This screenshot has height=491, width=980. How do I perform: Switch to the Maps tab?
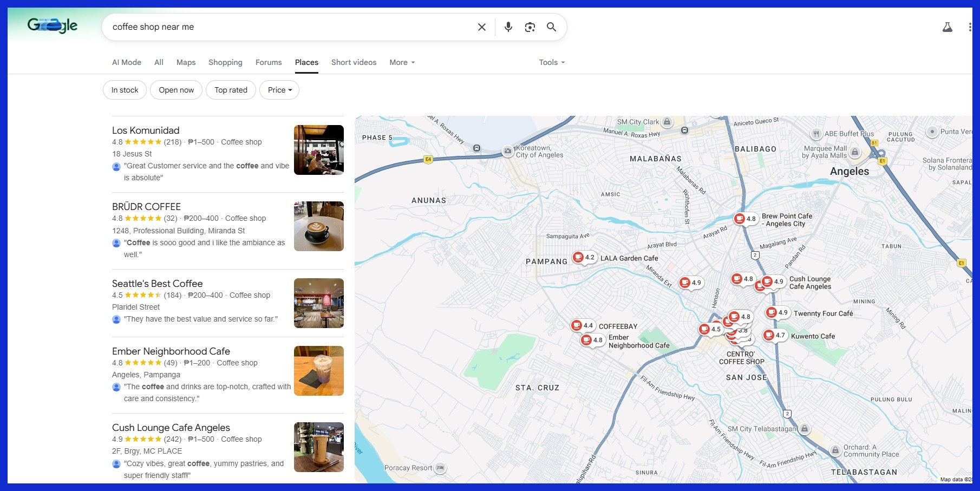(x=186, y=62)
